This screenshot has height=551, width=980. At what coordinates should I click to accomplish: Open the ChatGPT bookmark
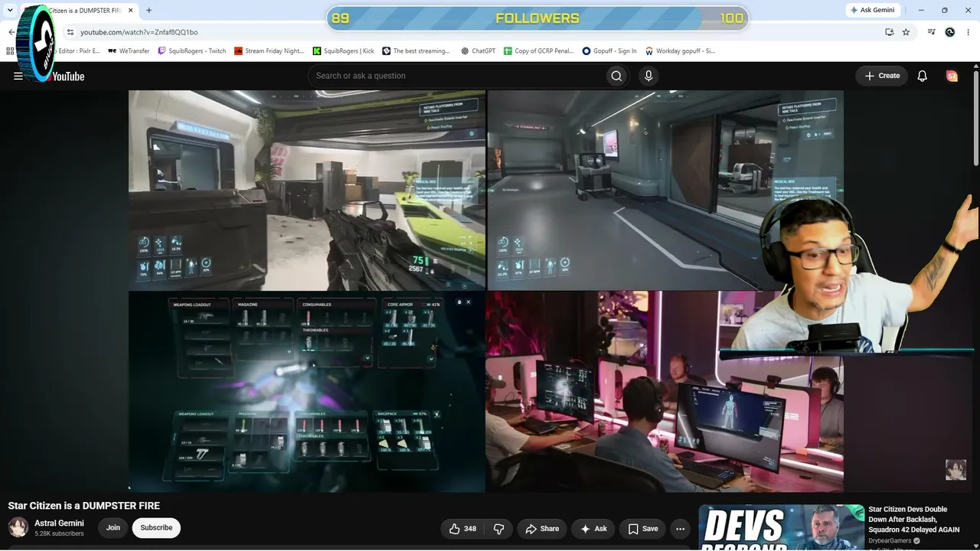tap(479, 51)
